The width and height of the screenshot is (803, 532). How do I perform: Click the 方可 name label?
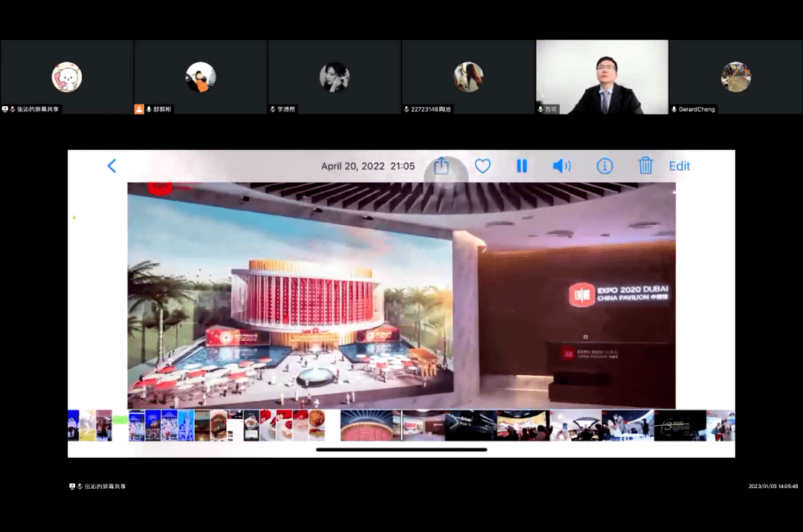[550, 109]
